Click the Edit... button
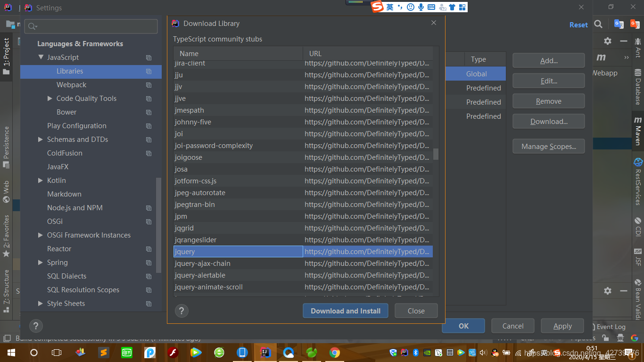The width and height of the screenshot is (644, 362). pyautogui.click(x=549, y=81)
